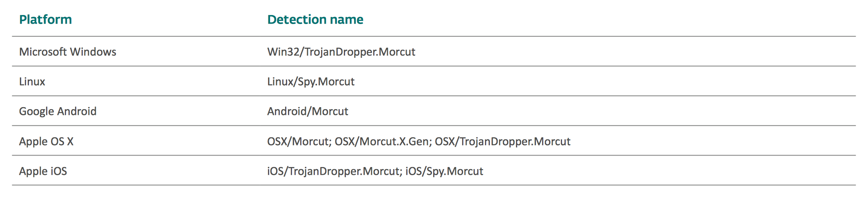Select the Win32/TrojanDropper.Morcut detection name
868x198 pixels.
(341, 52)
